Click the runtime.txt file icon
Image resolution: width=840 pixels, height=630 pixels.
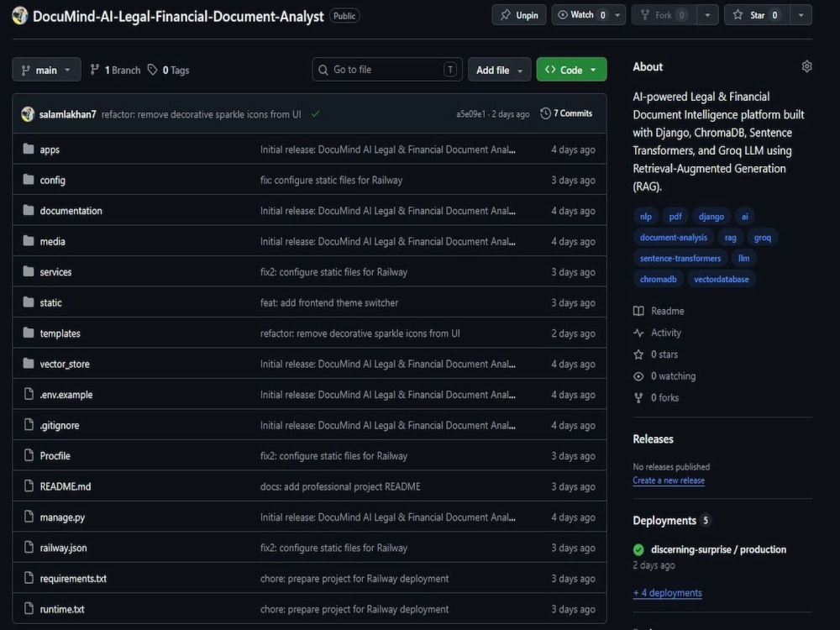[29, 608]
